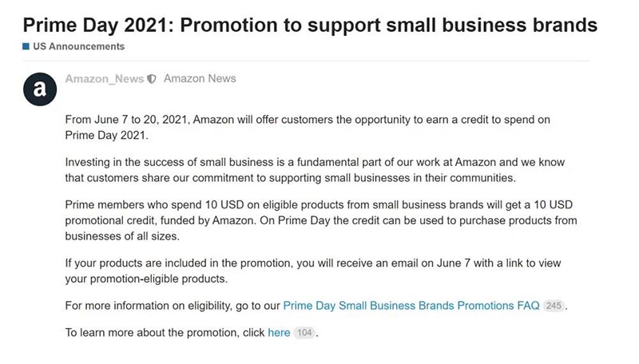Open the Amazon_News user profile
The image size is (639, 364).
tap(104, 79)
